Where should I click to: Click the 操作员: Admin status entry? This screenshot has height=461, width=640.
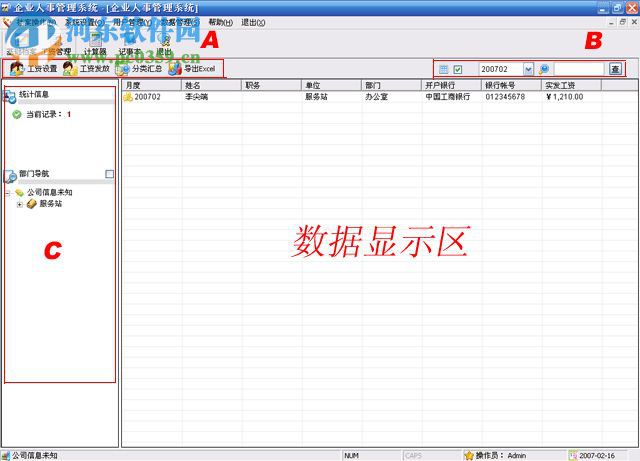pyautogui.click(x=501, y=455)
